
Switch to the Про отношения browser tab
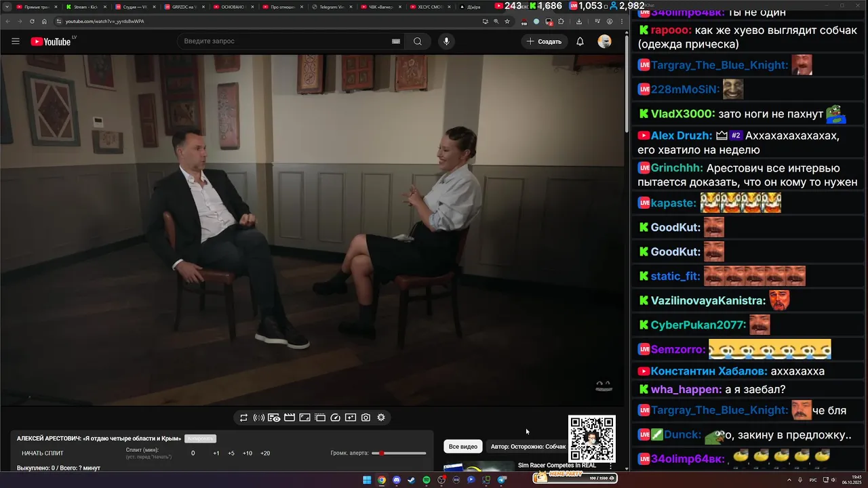click(283, 7)
